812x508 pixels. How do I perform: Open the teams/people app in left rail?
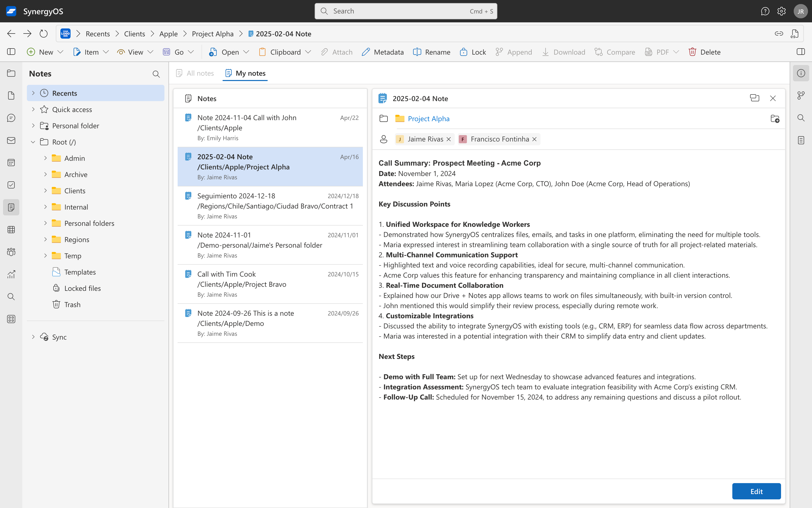pyautogui.click(x=11, y=252)
